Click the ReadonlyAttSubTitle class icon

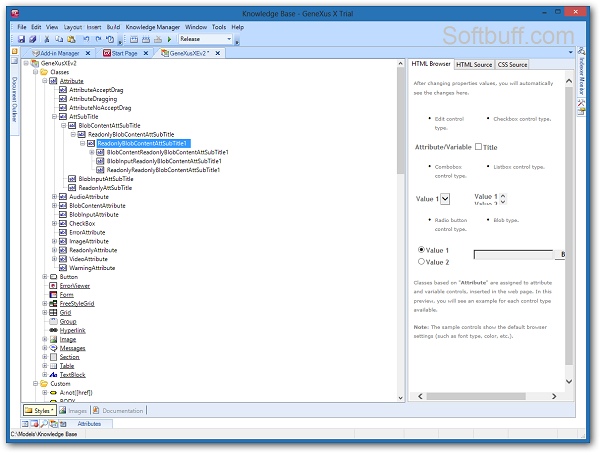72,187
